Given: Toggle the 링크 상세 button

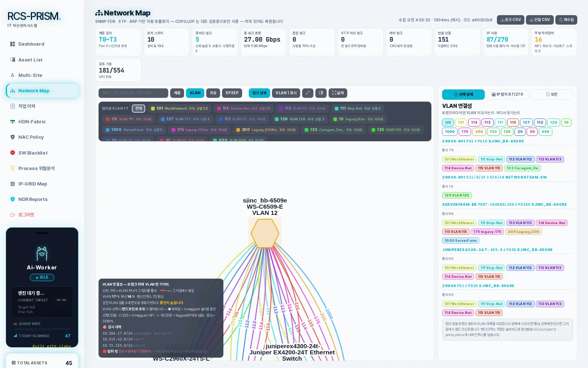Looking at the screenshot, I should click(x=259, y=93).
